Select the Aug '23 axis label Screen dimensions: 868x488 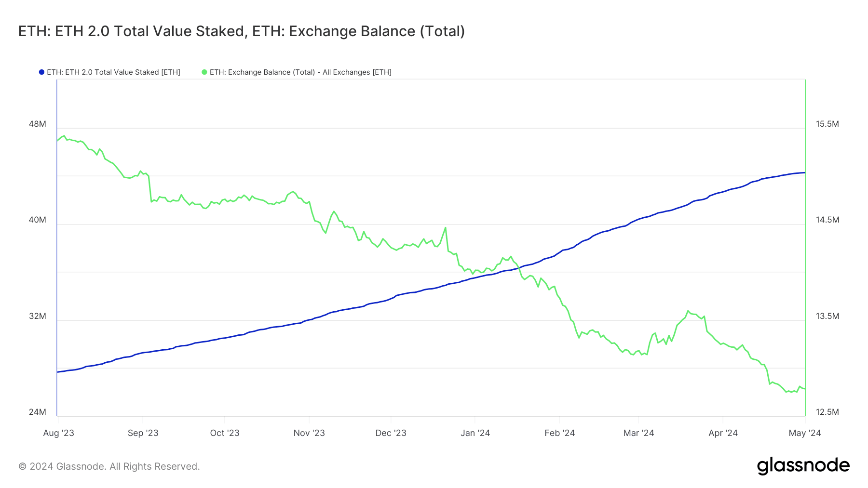[59, 433]
